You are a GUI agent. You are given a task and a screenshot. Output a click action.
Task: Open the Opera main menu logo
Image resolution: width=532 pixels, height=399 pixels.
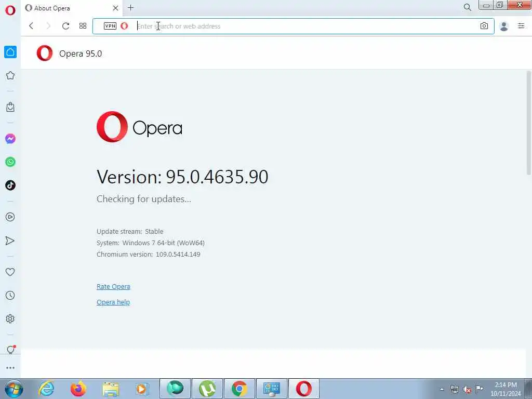10,10
